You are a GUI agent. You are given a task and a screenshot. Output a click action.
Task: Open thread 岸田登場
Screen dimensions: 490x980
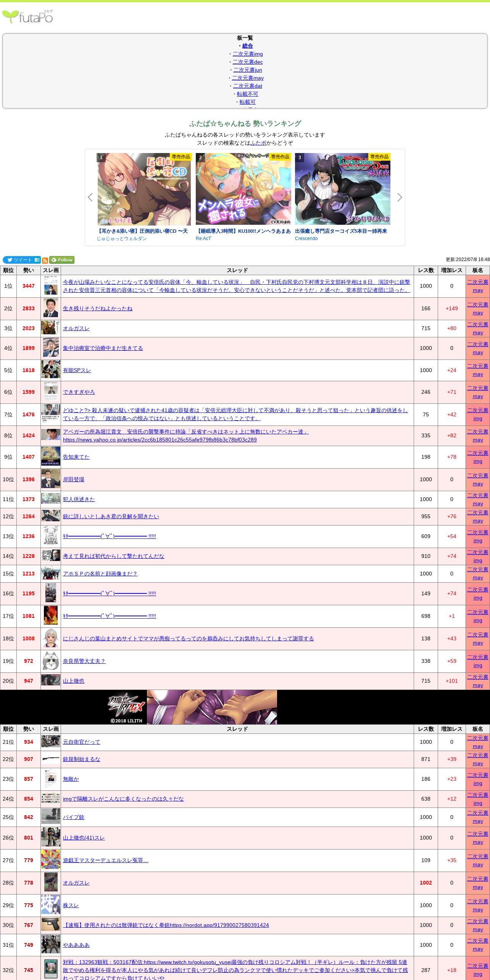[x=74, y=479]
